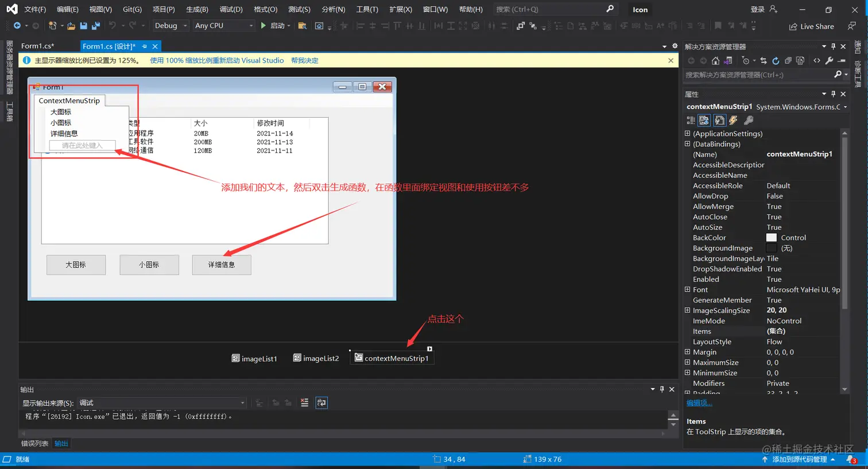Expand the (DataBindings) property
The image size is (868, 469).
point(688,144)
